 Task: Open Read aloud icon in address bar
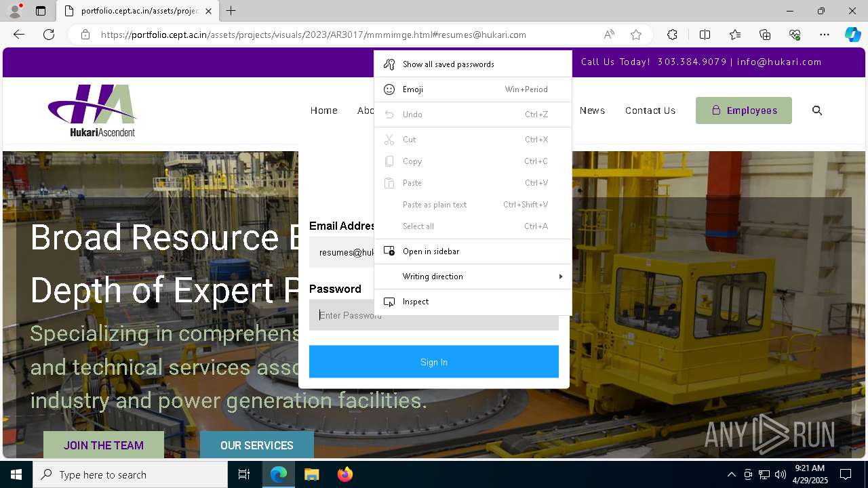(609, 35)
